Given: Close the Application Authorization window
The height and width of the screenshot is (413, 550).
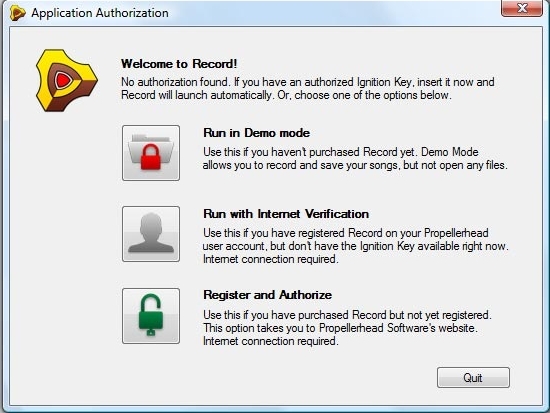Looking at the screenshot, I should 522,8.
